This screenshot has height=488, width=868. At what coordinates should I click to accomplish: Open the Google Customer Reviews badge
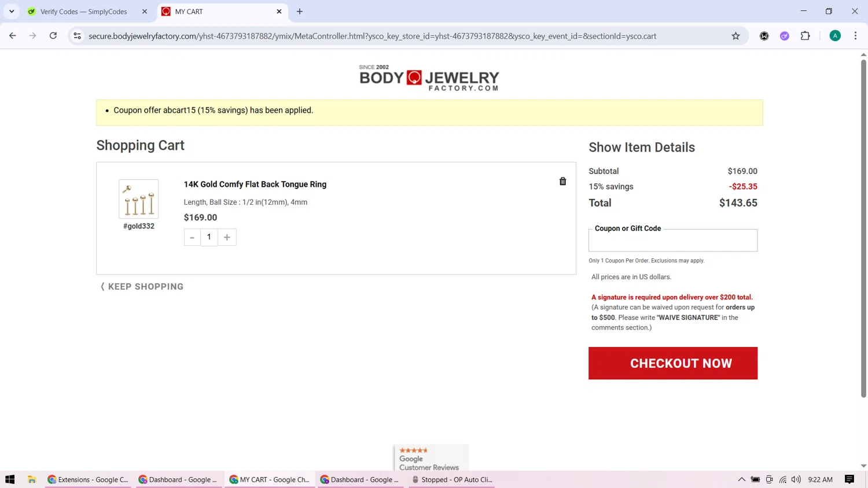431,458
